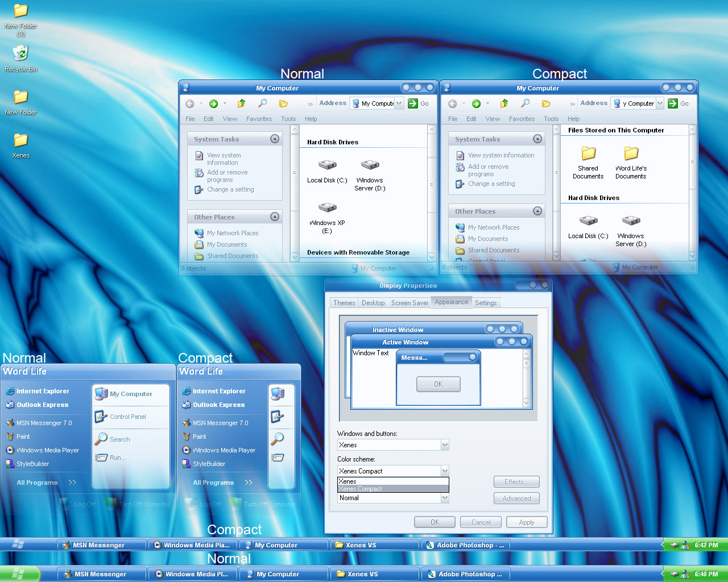
Task: Switch to the Settings tab
Action: [486, 303]
